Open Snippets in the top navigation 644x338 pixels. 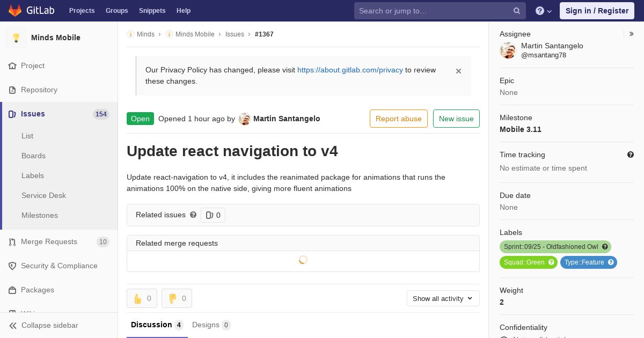[152, 11]
